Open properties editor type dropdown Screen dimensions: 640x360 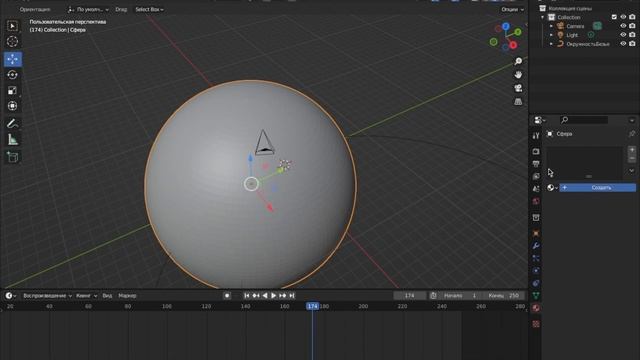pyautogui.click(x=540, y=120)
